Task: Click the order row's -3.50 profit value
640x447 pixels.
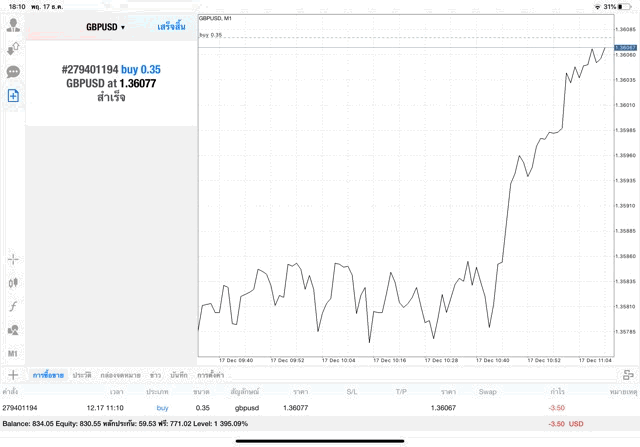Action: [x=557, y=408]
